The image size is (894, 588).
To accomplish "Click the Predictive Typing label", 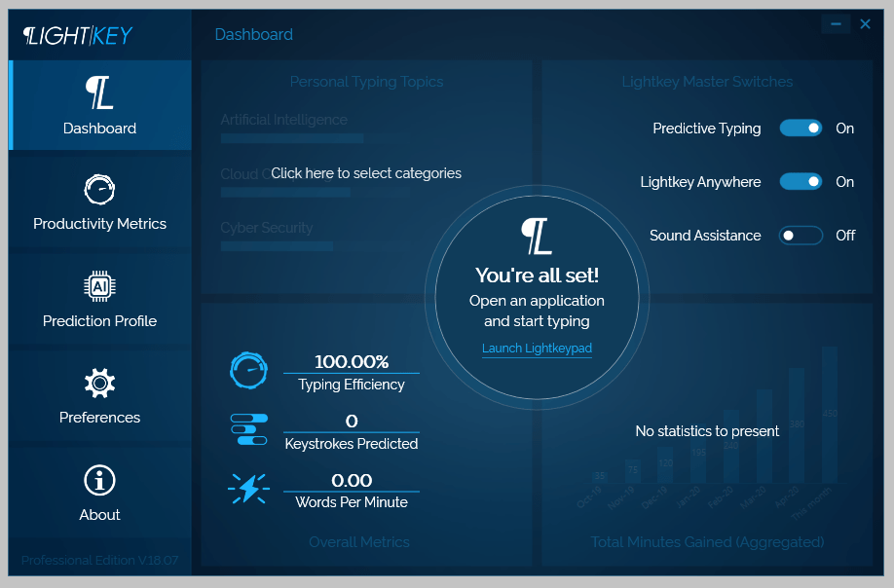I will pos(706,129).
